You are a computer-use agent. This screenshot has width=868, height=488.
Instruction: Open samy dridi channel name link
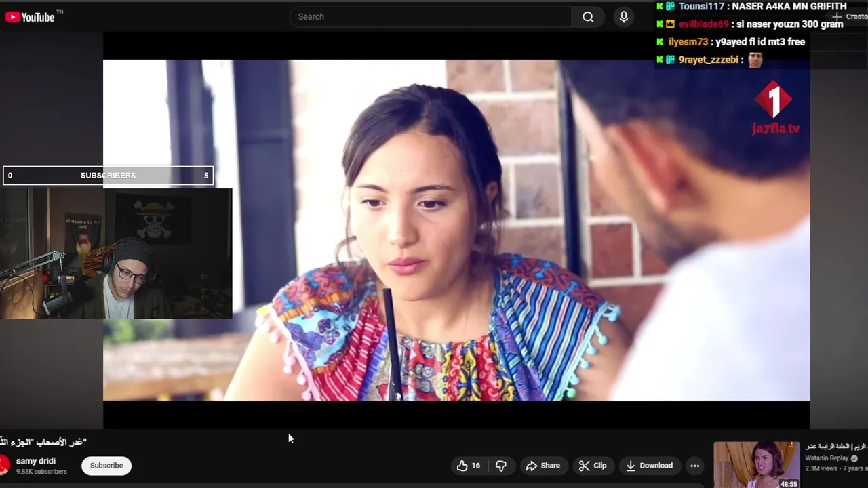[36, 461]
